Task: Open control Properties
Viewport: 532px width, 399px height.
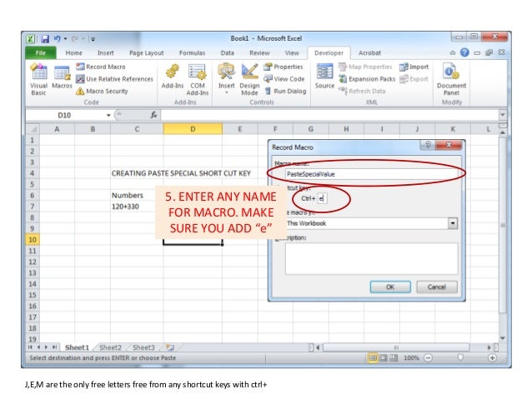Action: [284, 67]
